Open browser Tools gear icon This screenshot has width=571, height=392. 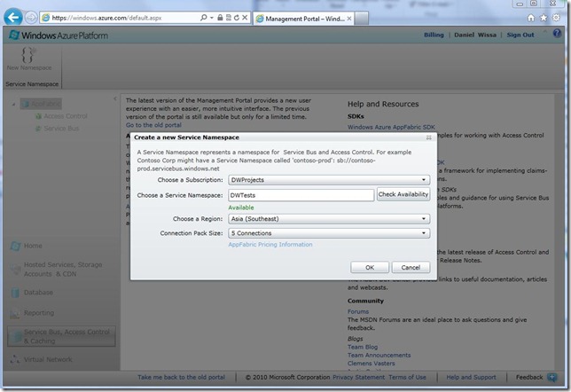tap(556, 18)
